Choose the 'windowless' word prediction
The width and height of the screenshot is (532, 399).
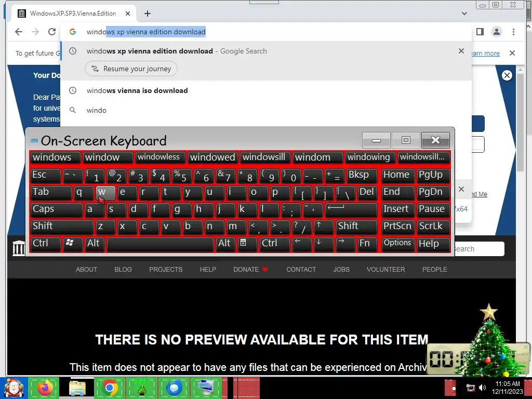coord(160,157)
